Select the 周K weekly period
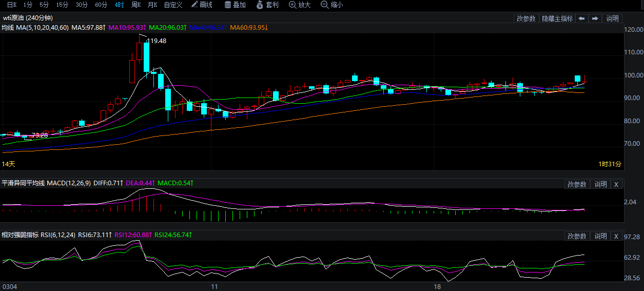644x291 pixels. (136, 5)
